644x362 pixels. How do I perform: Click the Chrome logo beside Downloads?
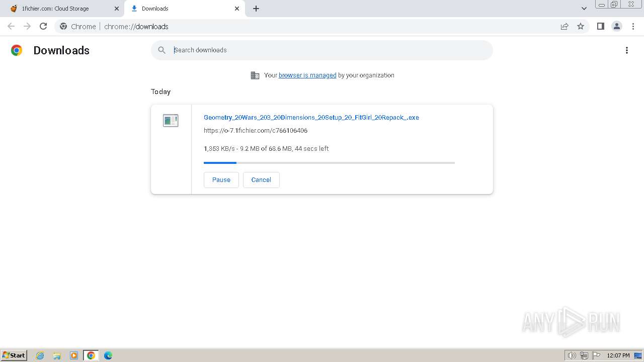(17, 50)
